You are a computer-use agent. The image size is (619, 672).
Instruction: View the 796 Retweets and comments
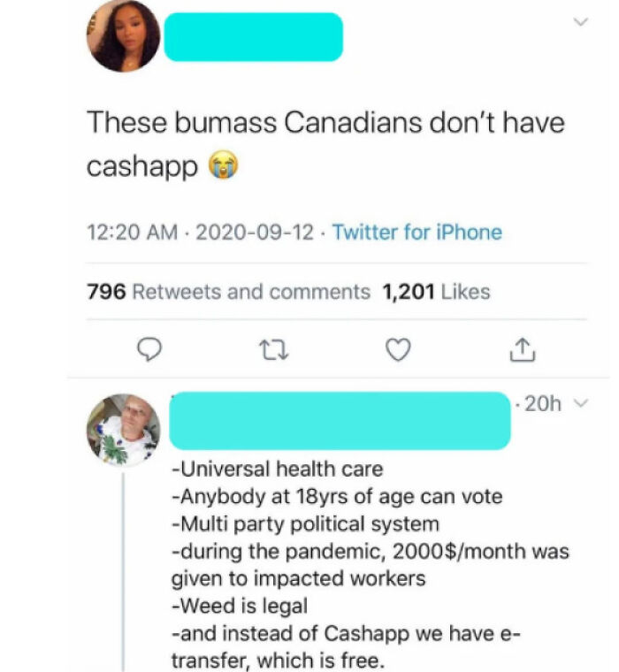[x=228, y=291]
